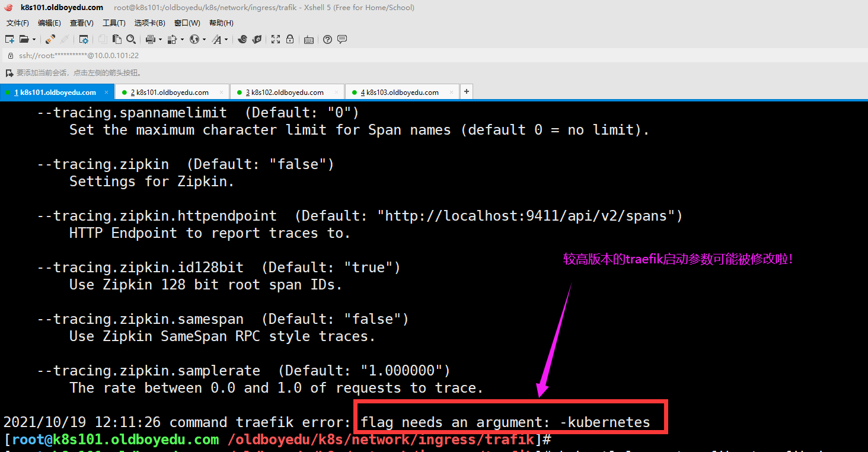The width and height of the screenshot is (868, 452).
Task: Click the Paste clipboard icon
Action: (x=117, y=40)
